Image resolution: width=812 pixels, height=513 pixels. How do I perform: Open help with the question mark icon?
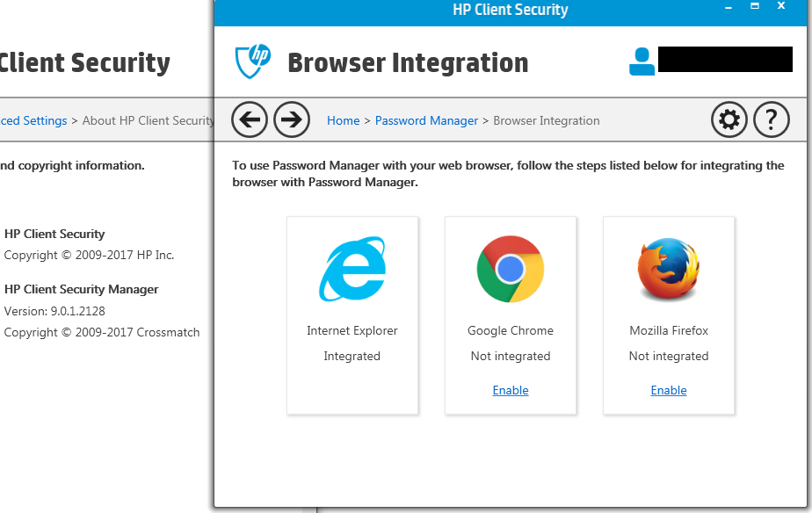coord(772,119)
